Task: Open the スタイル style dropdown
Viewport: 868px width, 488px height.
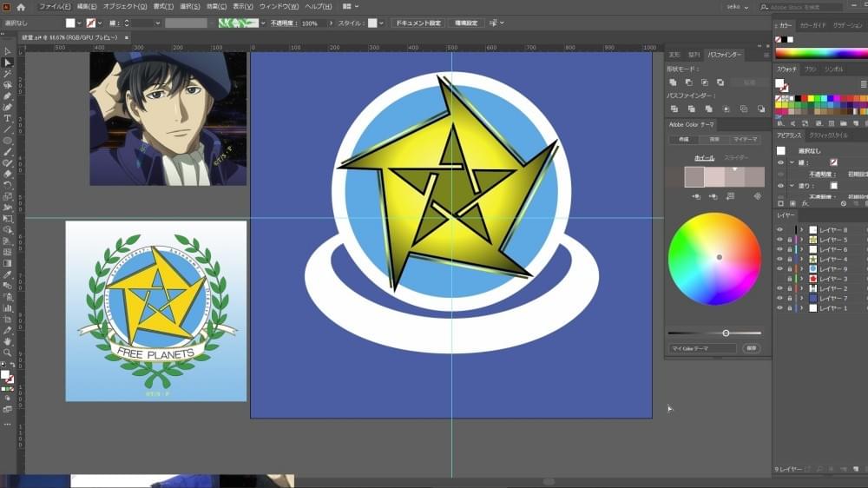Action: click(x=381, y=23)
